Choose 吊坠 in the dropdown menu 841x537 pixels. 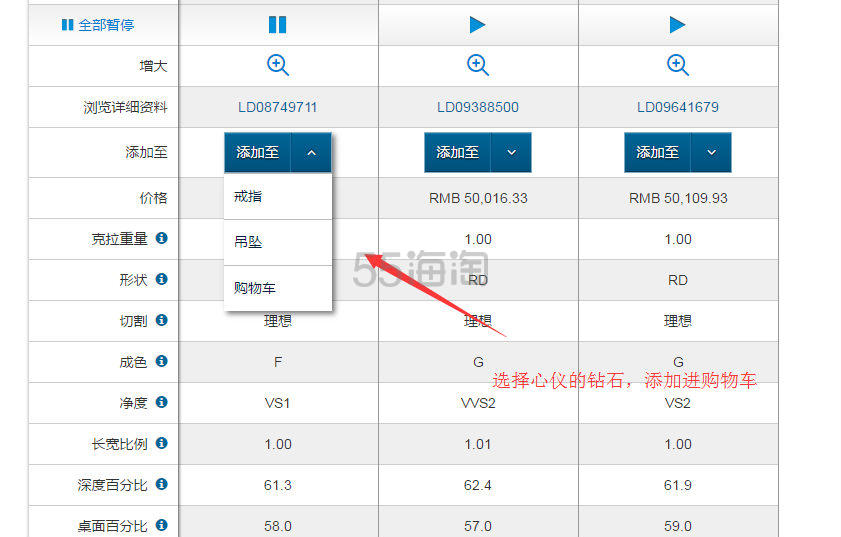pyautogui.click(x=248, y=242)
